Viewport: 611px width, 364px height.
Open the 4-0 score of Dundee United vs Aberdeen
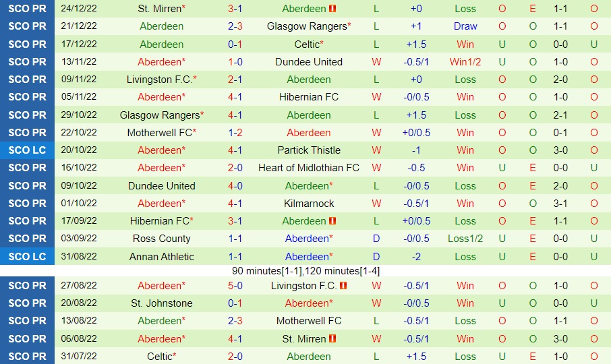pyautogui.click(x=235, y=185)
